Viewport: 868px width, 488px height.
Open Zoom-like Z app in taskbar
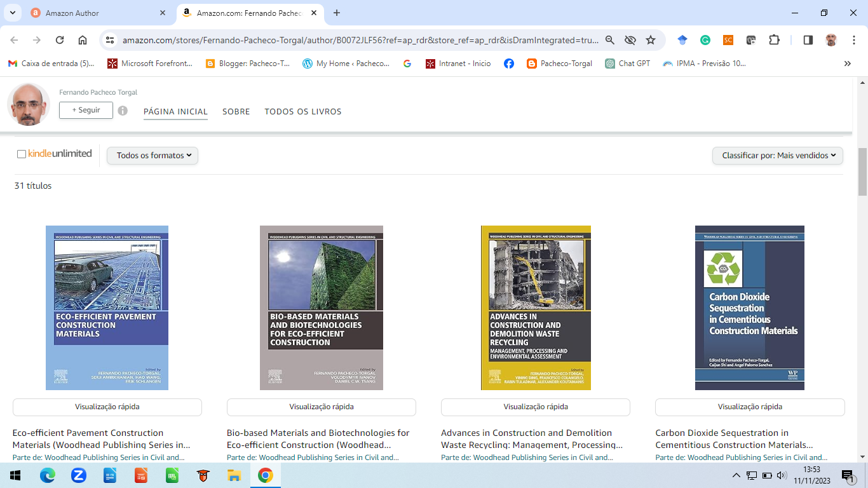point(79,475)
